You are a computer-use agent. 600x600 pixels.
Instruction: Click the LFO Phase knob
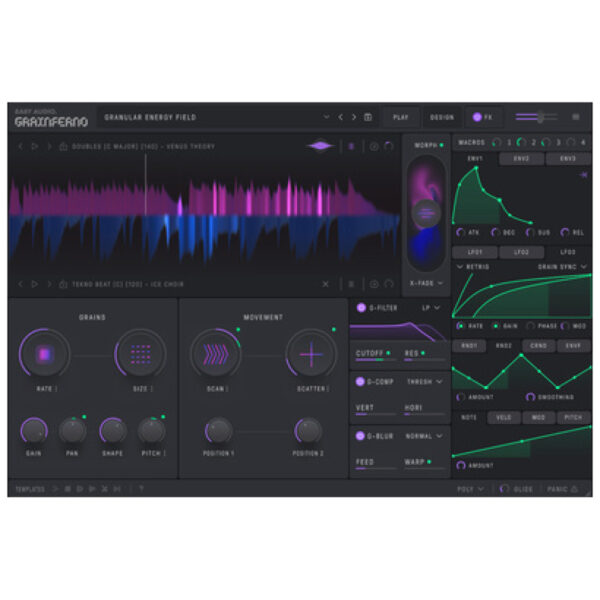pos(530,326)
